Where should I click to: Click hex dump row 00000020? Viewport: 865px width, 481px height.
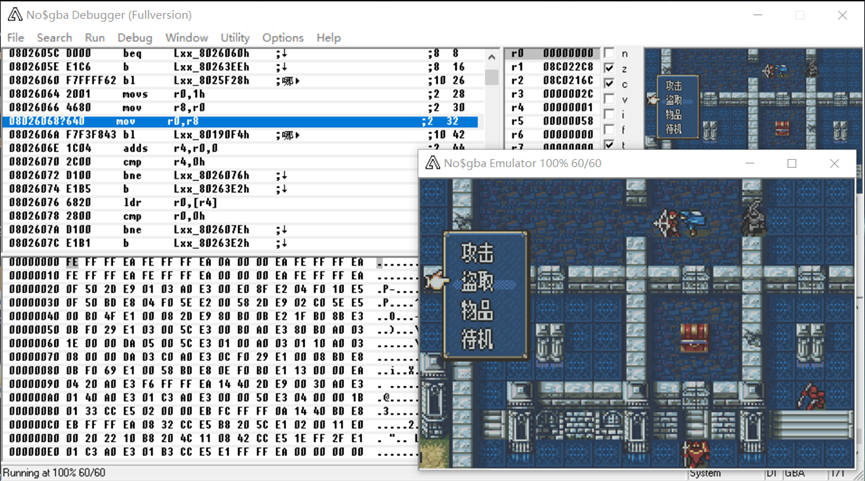pos(210,289)
